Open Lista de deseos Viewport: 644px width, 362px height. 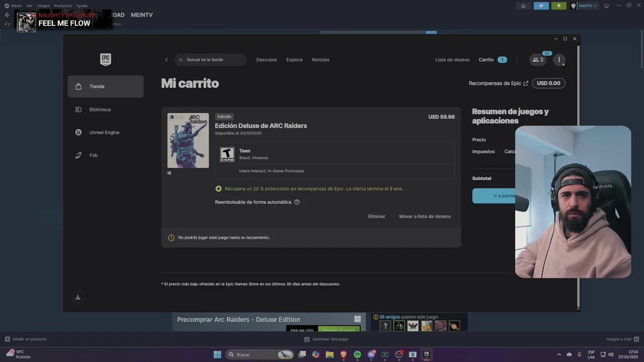[452, 60]
